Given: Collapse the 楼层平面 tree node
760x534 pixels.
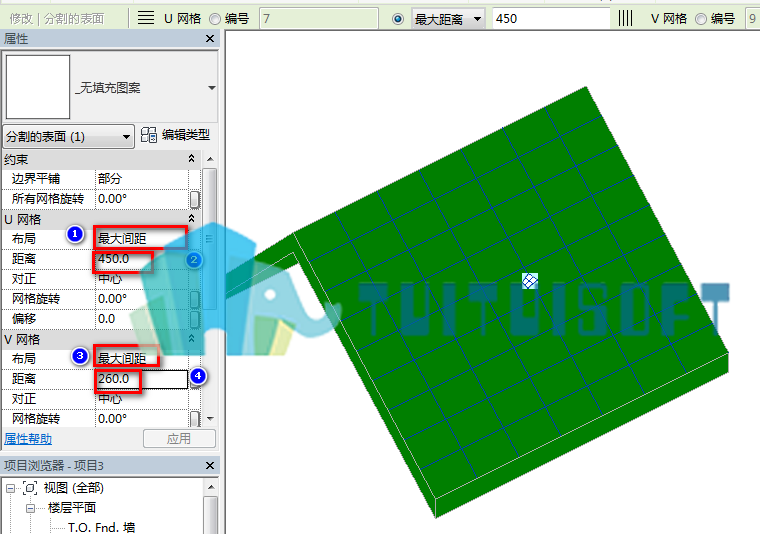Looking at the screenshot, I should click(x=30, y=508).
